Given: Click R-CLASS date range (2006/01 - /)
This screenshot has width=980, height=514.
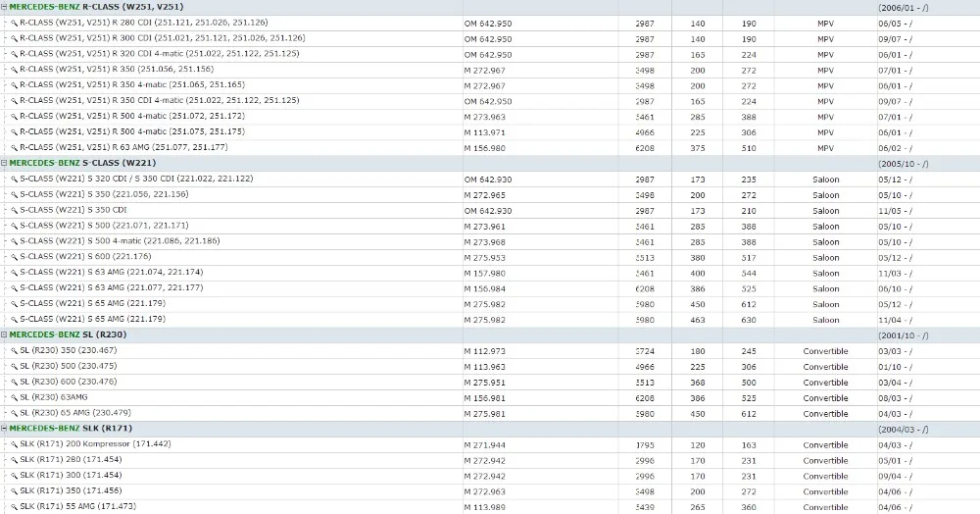Looking at the screenshot, I should (904, 8).
